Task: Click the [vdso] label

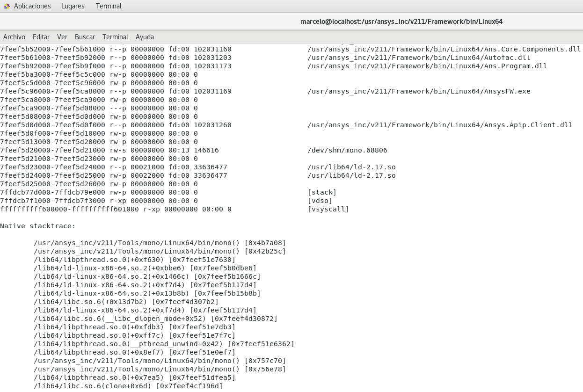Action: click(x=320, y=201)
